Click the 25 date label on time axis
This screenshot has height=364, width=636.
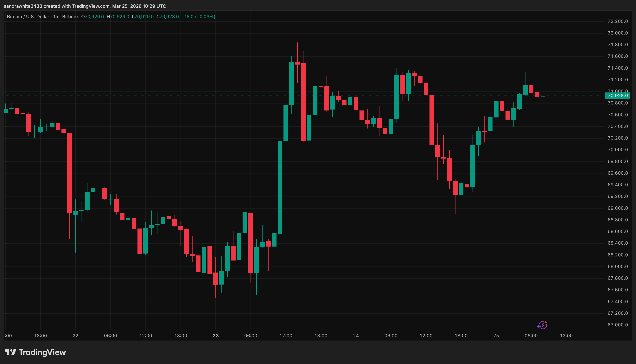[496, 336]
